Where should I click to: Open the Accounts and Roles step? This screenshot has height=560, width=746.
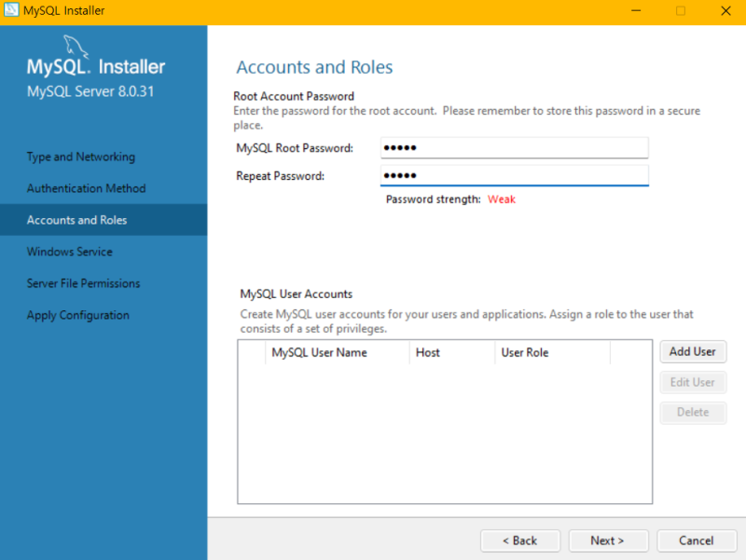[x=79, y=220]
